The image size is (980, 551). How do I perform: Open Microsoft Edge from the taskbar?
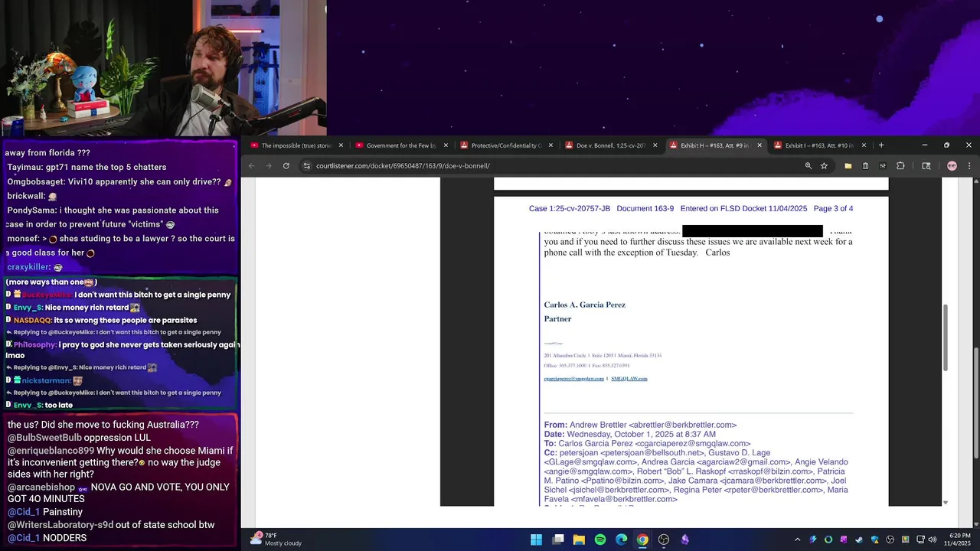point(622,540)
